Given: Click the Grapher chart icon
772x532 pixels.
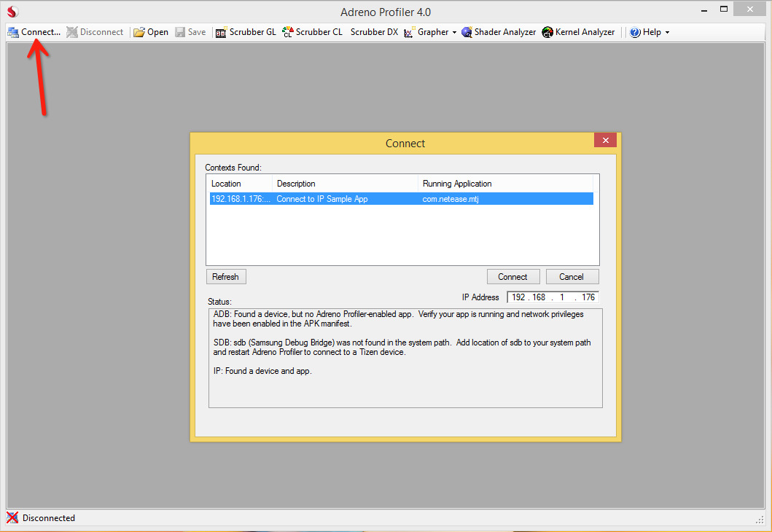Looking at the screenshot, I should [409, 32].
